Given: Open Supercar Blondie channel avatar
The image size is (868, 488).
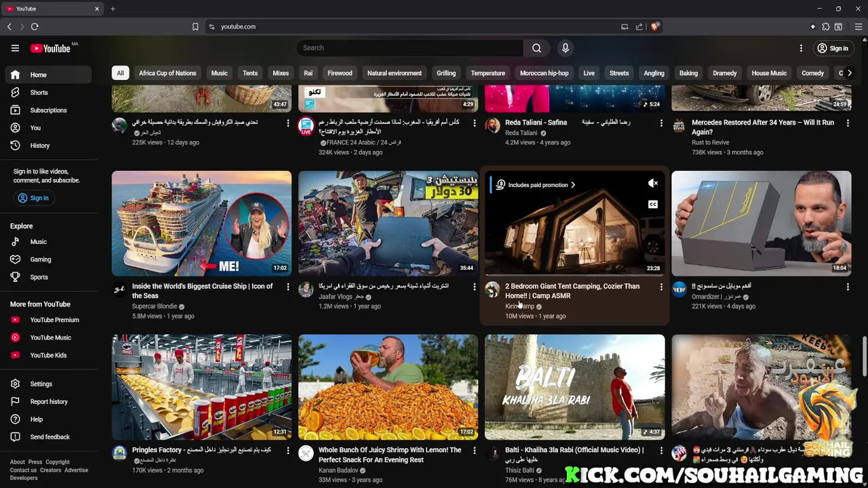Looking at the screenshot, I should (119, 289).
